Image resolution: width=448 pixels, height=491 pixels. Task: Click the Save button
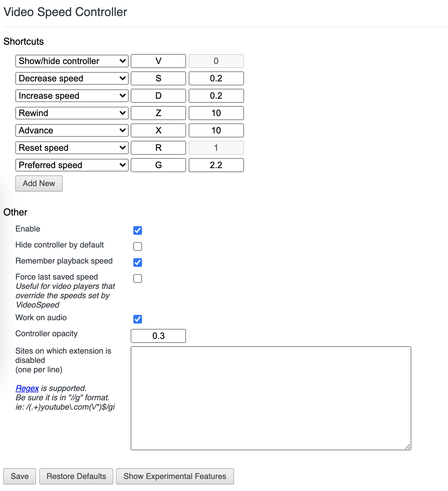tap(19, 476)
